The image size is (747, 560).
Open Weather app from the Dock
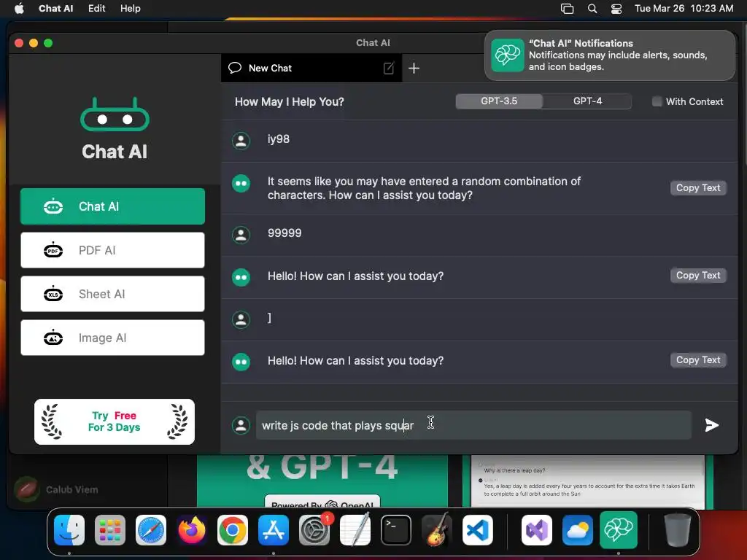tap(578, 530)
